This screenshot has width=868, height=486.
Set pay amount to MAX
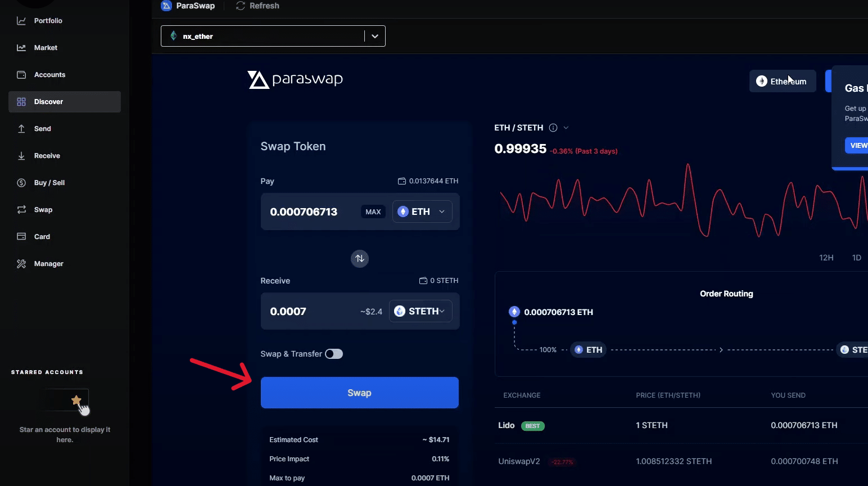373,212
